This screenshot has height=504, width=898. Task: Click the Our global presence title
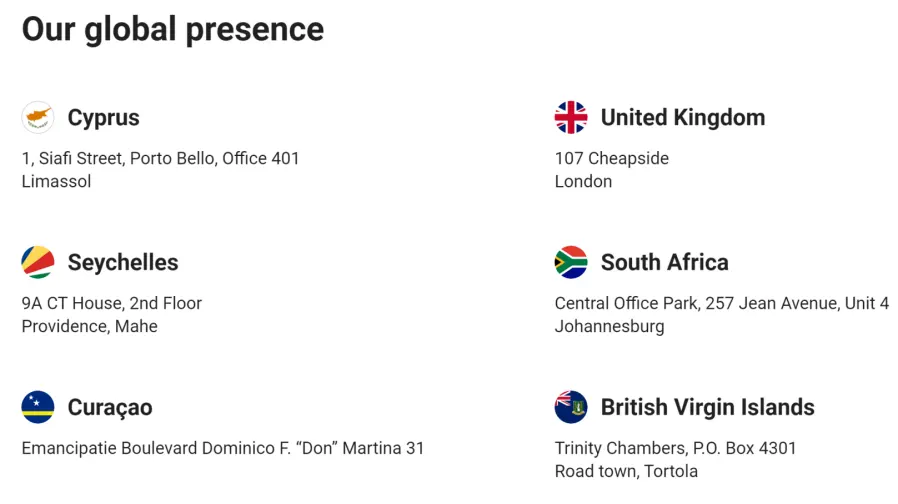pos(173,30)
